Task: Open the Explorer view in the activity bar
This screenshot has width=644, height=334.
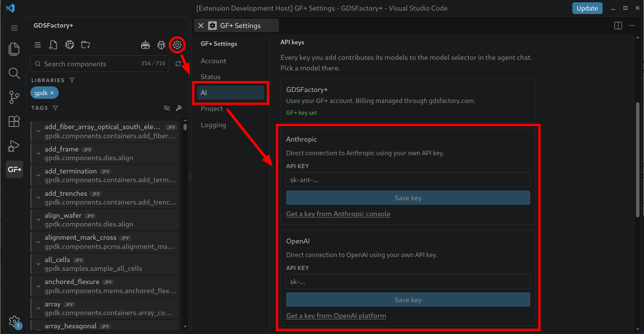Action: (14, 49)
